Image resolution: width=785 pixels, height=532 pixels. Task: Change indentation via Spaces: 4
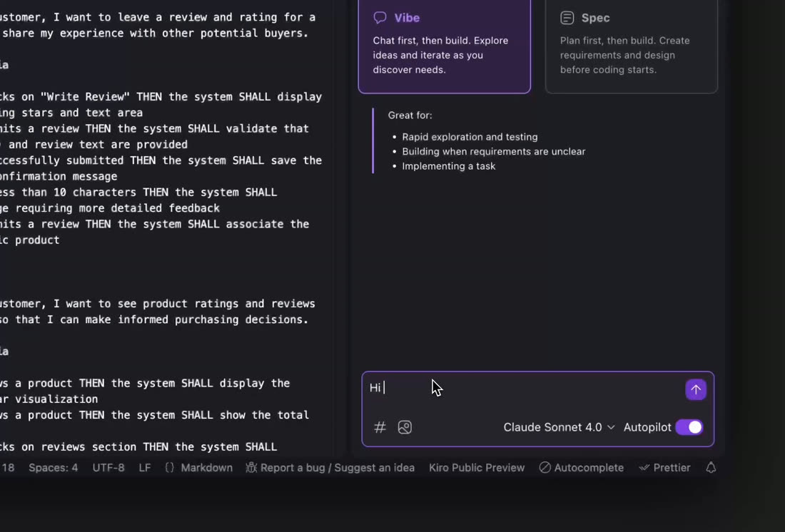point(53,467)
